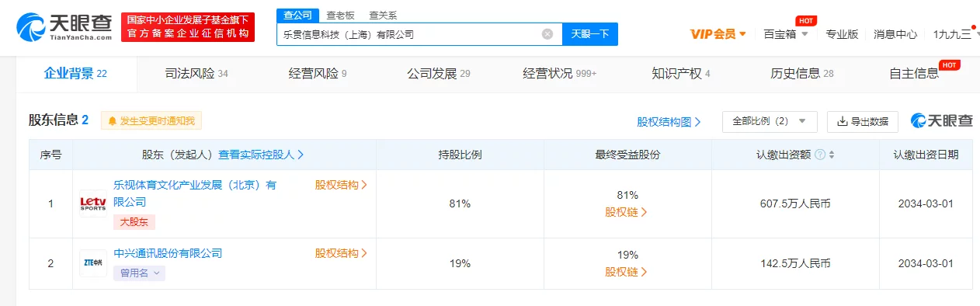Sort by 认缴出资额 using the sort arrows
This screenshot has width=980, height=306.
(x=832, y=155)
